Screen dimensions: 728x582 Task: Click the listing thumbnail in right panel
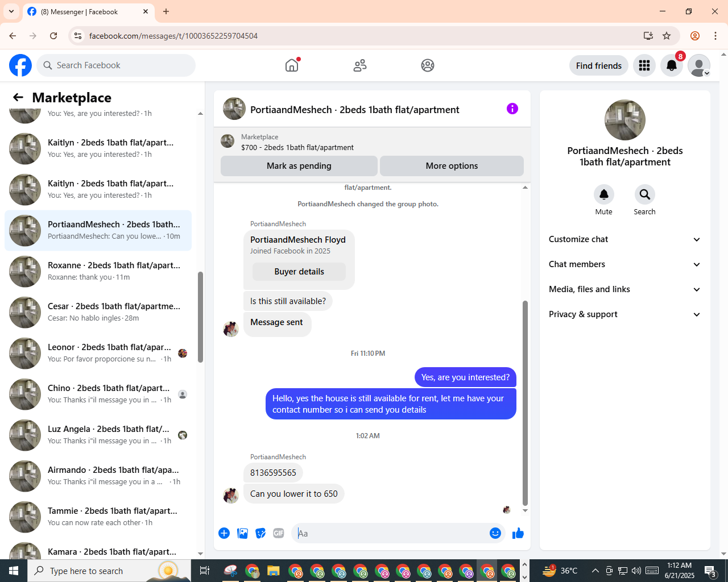[625, 120]
